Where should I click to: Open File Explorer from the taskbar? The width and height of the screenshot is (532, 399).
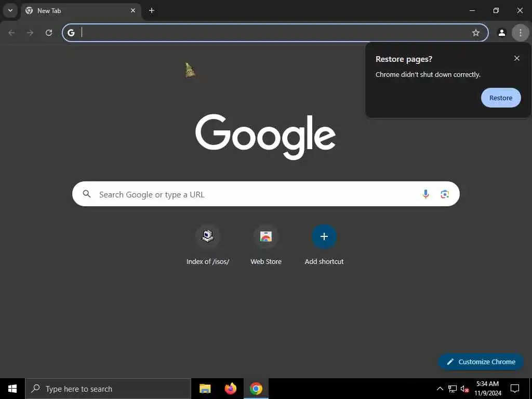[x=205, y=389]
